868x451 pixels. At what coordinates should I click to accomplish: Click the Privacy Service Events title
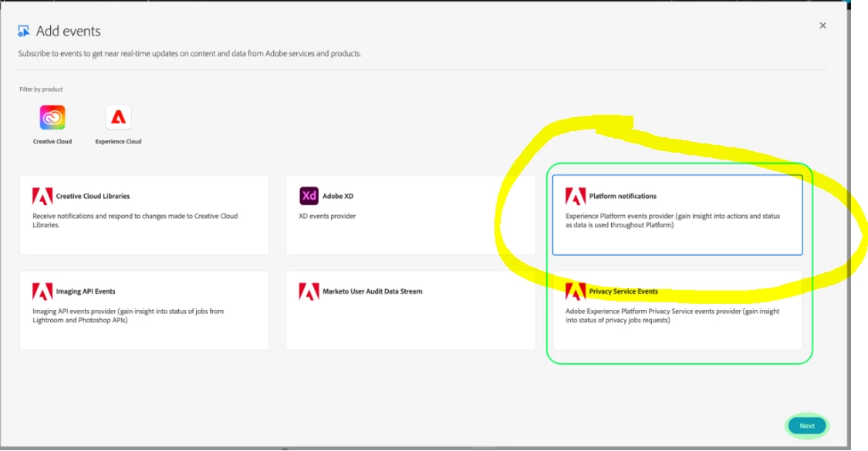(x=623, y=291)
